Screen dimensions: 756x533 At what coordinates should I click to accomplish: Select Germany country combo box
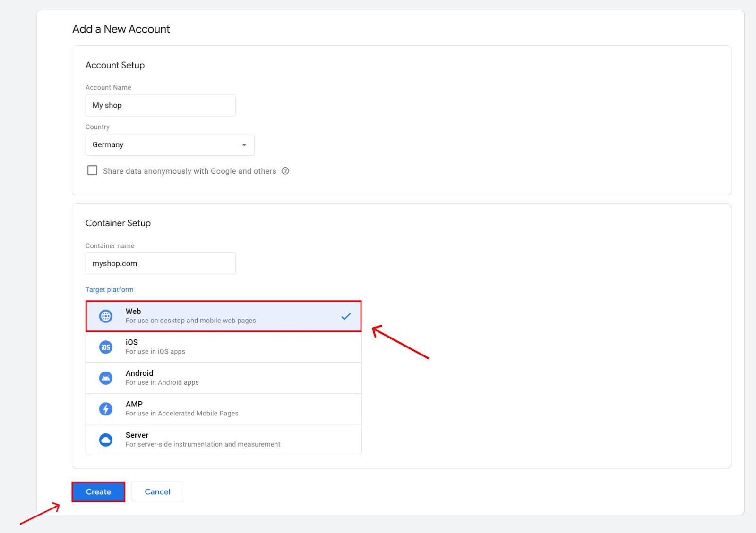[x=170, y=144]
